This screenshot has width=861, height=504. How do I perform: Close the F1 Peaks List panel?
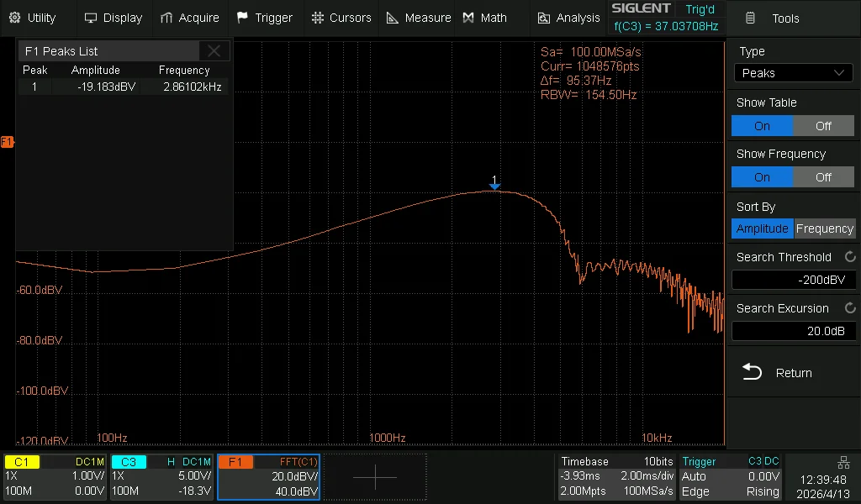click(x=214, y=51)
